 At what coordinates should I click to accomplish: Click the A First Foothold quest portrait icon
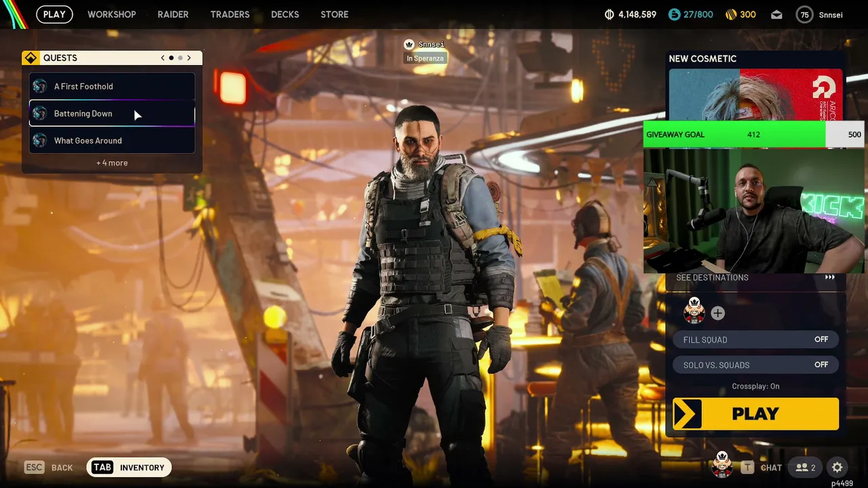[40, 86]
